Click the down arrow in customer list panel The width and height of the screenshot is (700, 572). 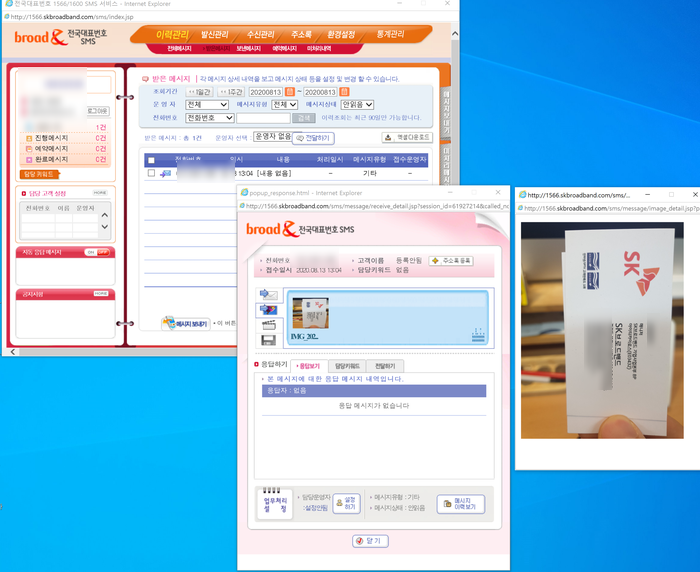(104, 227)
